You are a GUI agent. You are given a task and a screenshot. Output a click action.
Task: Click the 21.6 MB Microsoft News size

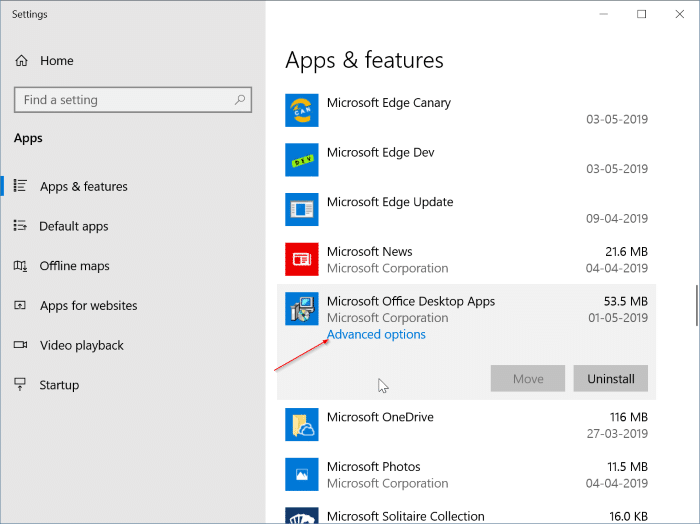pos(626,252)
